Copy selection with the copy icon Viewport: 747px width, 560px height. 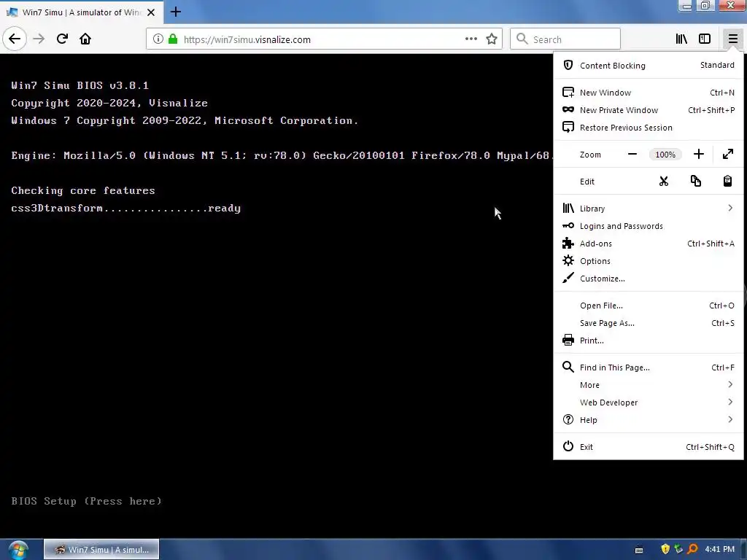click(695, 182)
